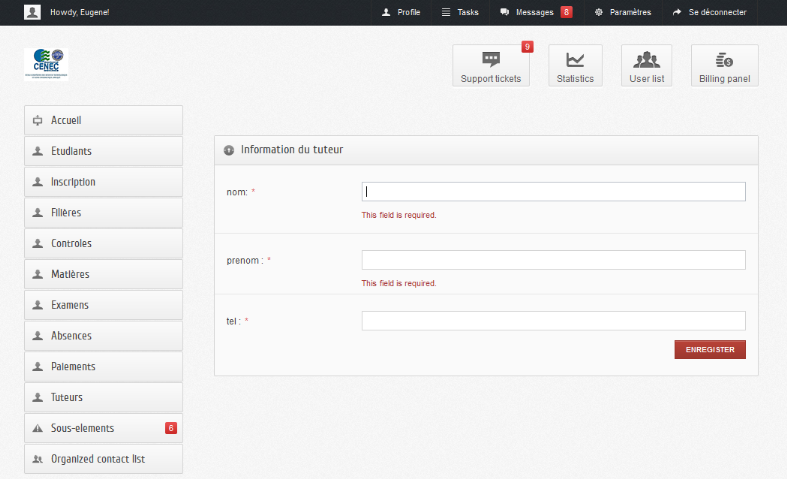Screen dimensions: 787x479
Task: Focus the nom input field
Action: 553,192
